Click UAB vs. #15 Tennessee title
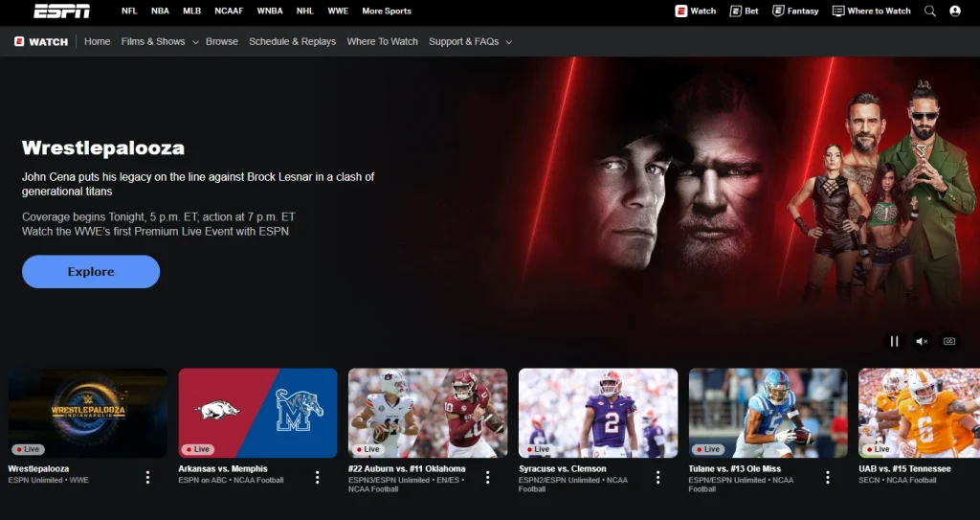The image size is (980, 520). click(905, 468)
